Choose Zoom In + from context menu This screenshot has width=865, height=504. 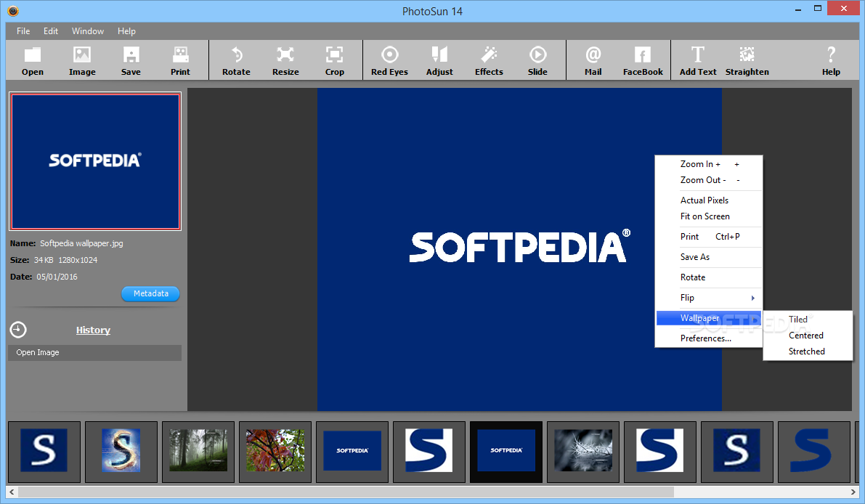(709, 164)
